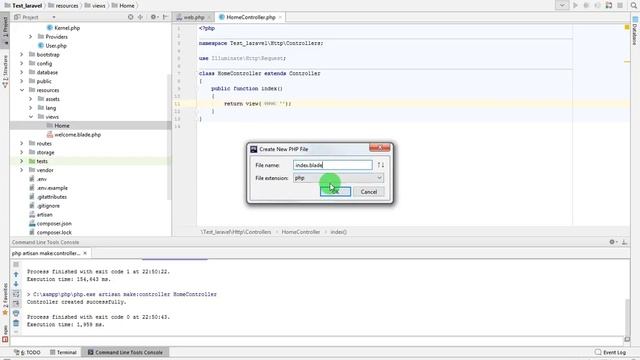The width and height of the screenshot is (640, 360).
Task: Select welcome.blade.php file
Action: pos(78,135)
